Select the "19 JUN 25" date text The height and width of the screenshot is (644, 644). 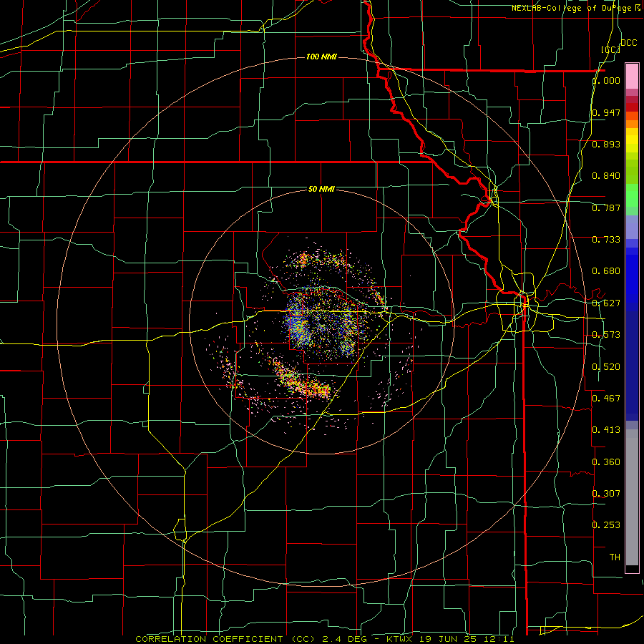447,639
